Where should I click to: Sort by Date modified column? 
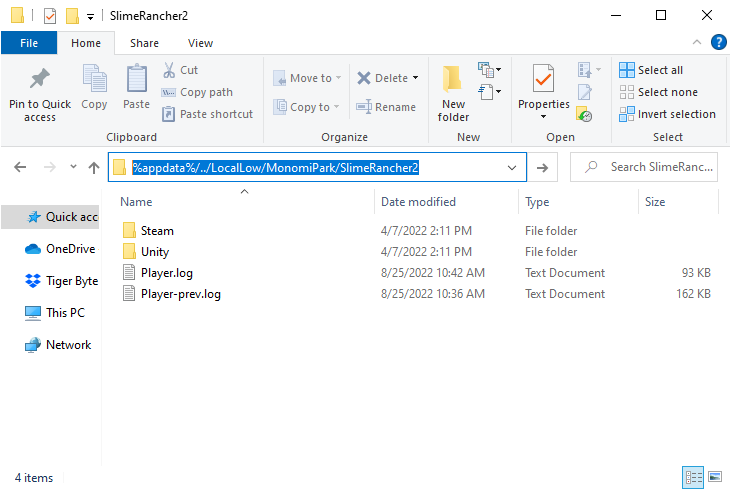pyautogui.click(x=446, y=201)
